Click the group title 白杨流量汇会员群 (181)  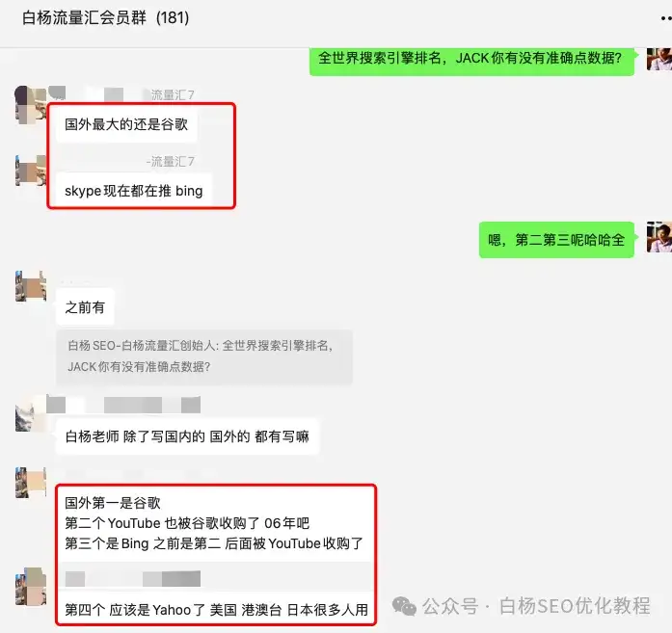(x=105, y=18)
